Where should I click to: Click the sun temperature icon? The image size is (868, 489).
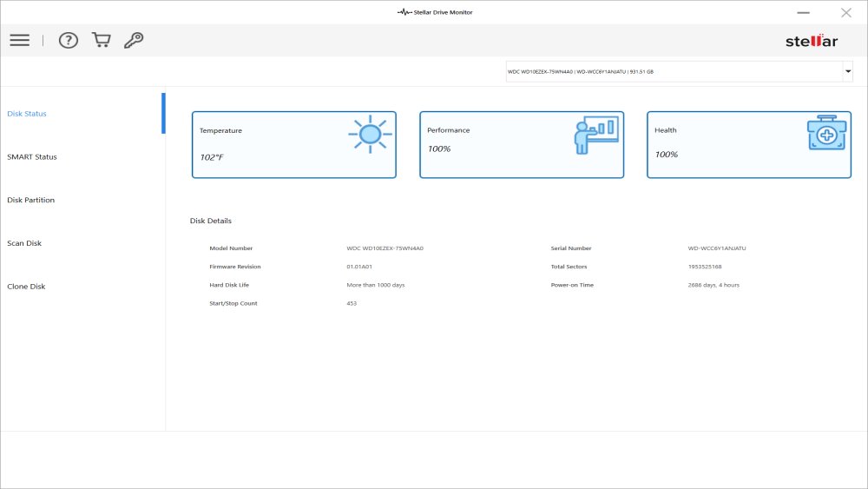(x=371, y=134)
